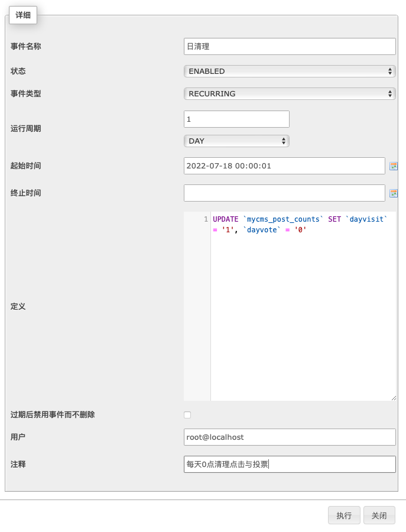Viewport: 406px width, 532px height.
Task: Click the 起始时间 datetime field
Action: pyautogui.click(x=284, y=166)
